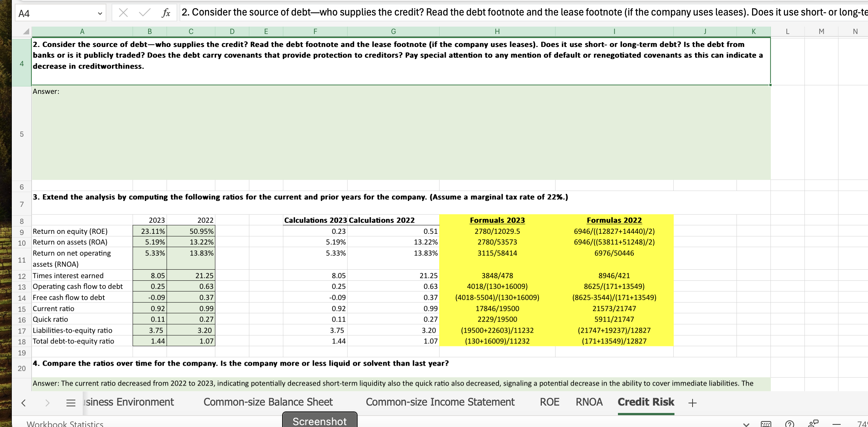Viewport: 868px width, 427px height.
Task: Open Help via the question mark icon
Action: coord(790,423)
